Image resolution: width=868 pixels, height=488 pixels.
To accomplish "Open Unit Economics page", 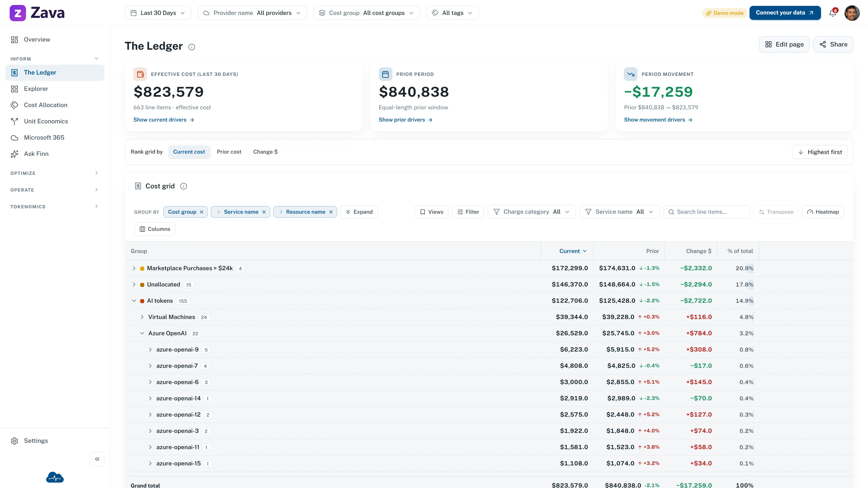I will pos(55,121).
